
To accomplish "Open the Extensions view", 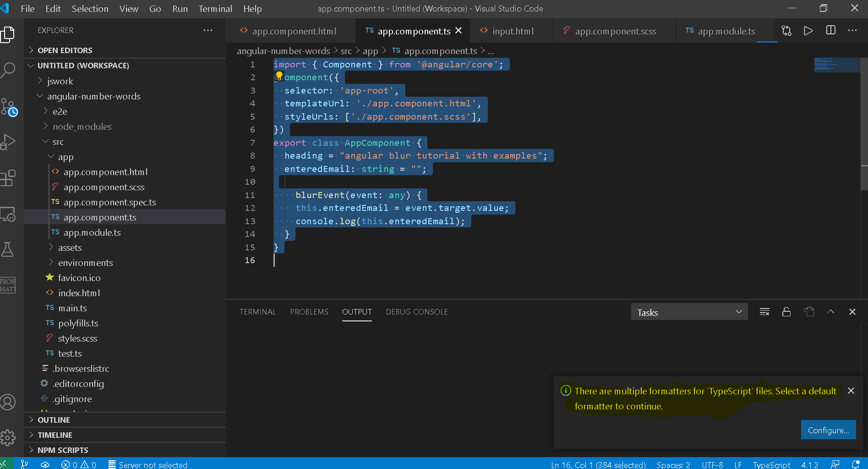I will (x=8, y=178).
